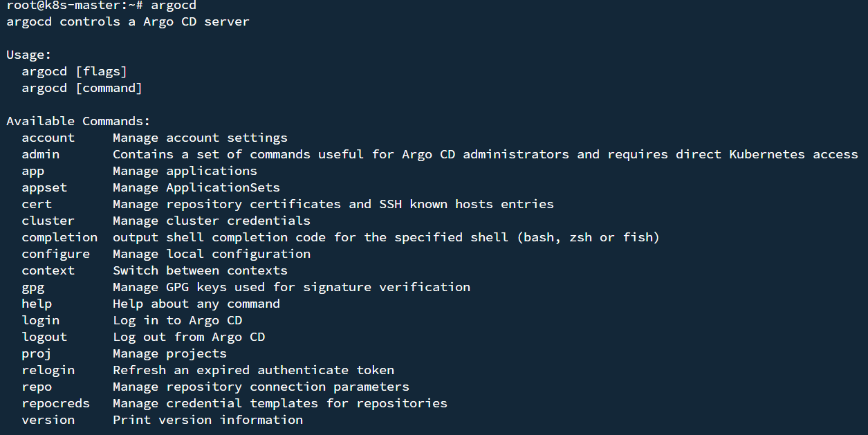This screenshot has height=435, width=868.
Task: Select the 'appset' command text
Action: click(x=44, y=187)
